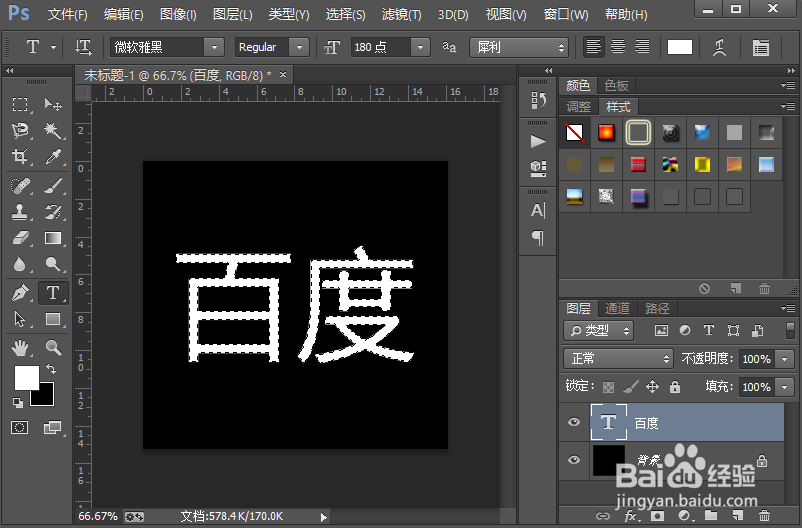Toggle visibility of the 百度 text layer

tap(574, 422)
